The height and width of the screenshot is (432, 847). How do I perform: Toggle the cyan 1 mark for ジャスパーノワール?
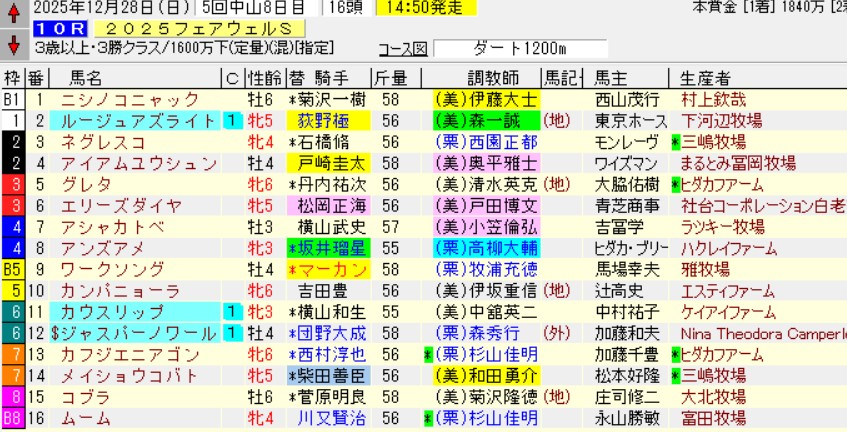(231, 333)
